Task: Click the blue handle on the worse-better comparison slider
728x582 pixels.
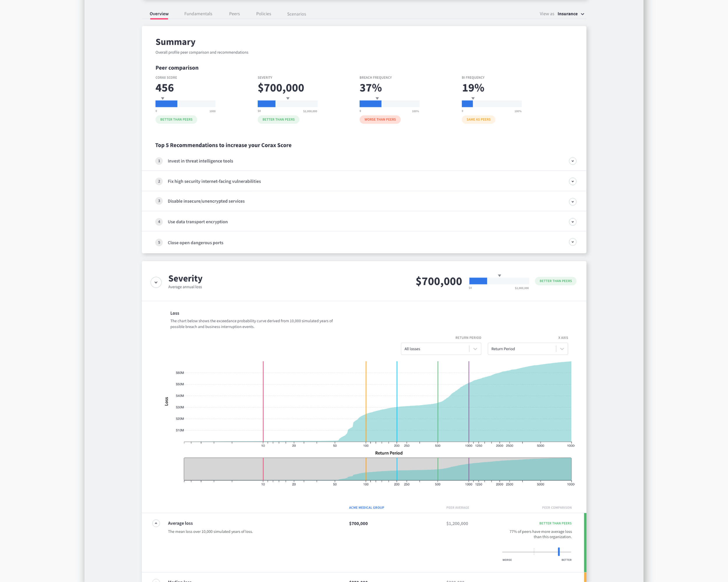Action: tap(559, 551)
